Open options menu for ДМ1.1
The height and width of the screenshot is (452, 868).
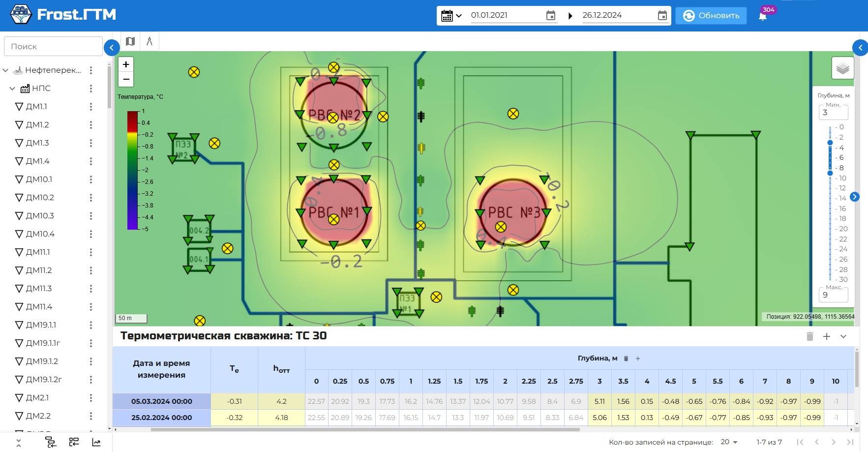tap(91, 107)
